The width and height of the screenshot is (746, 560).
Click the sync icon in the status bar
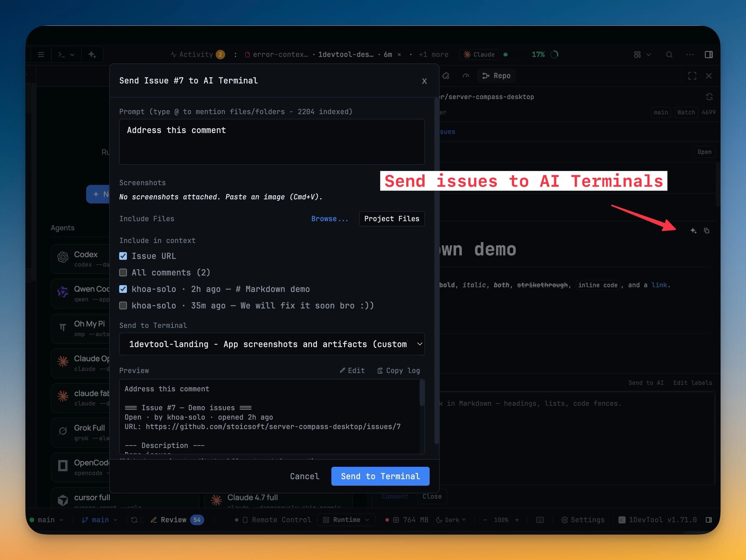(x=134, y=520)
